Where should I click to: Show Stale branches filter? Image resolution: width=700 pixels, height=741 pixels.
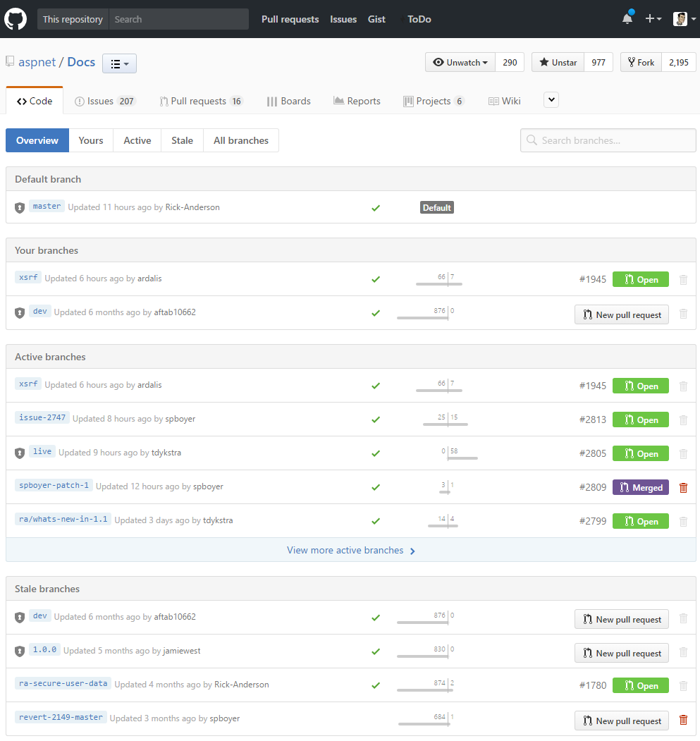tap(182, 140)
